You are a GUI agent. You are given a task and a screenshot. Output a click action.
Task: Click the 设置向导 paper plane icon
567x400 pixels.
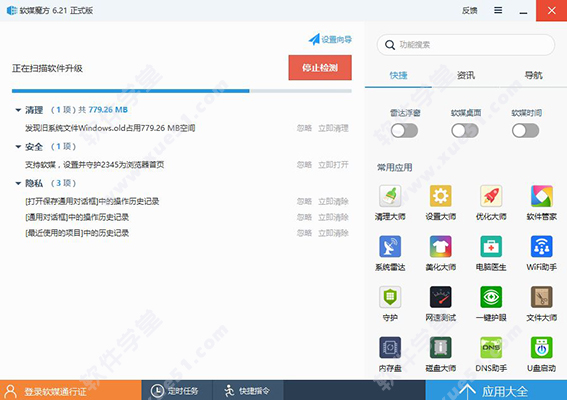point(314,39)
